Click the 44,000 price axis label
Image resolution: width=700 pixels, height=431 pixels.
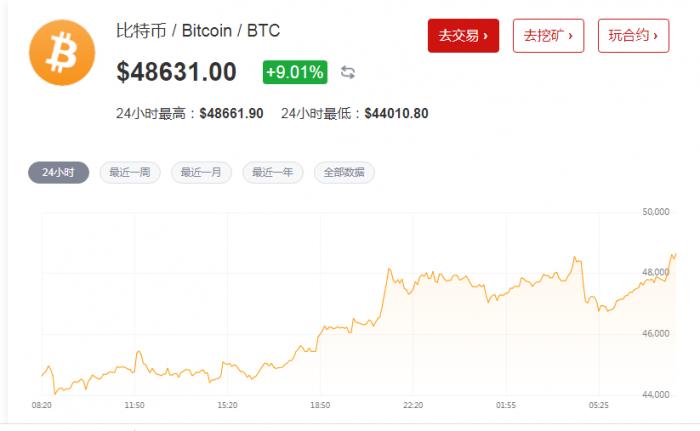(655, 395)
